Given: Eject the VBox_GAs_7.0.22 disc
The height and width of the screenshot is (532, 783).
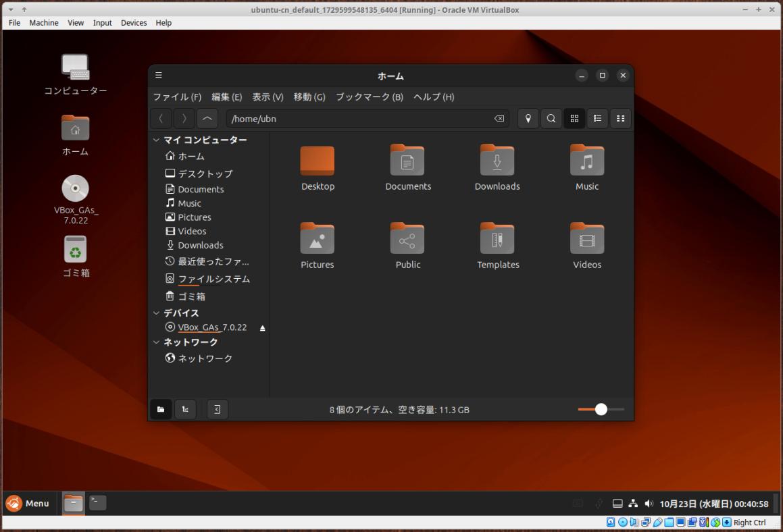Looking at the screenshot, I should click(262, 328).
